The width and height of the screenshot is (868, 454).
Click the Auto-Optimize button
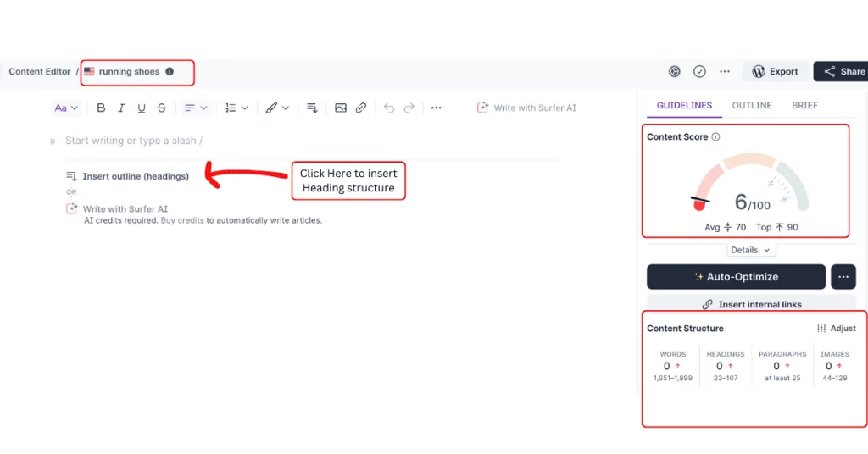tap(737, 276)
